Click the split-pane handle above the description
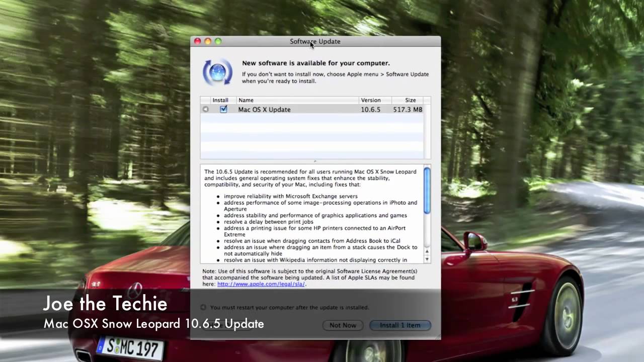Viewport: 644px width, 362px height. click(x=315, y=161)
